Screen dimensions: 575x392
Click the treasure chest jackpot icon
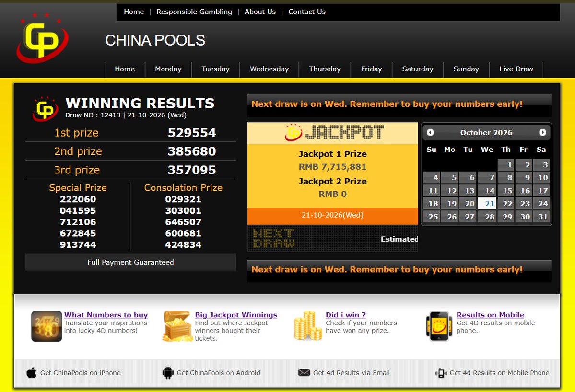(177, 326)
